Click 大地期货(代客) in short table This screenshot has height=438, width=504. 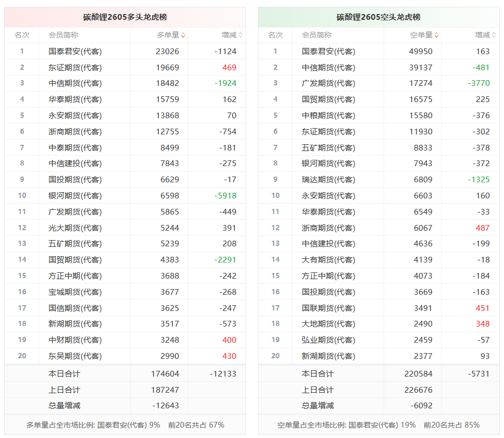(x=328, y=324)
